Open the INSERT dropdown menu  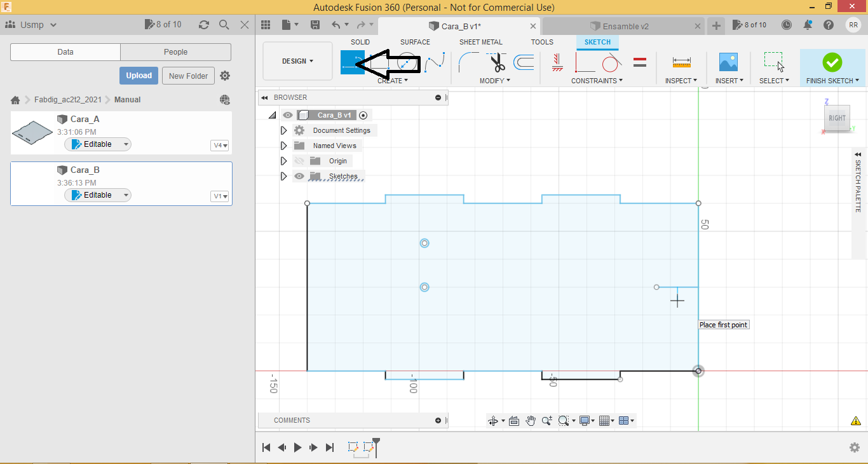pyautogui.click(x=729, y=81)
